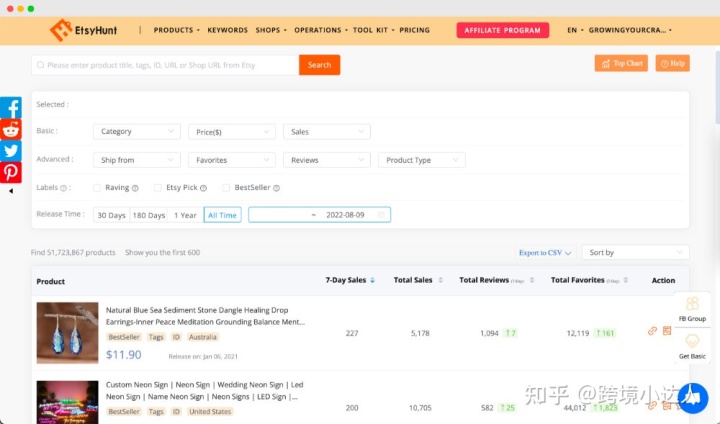Share via the Reddit icon

(11, 130)
